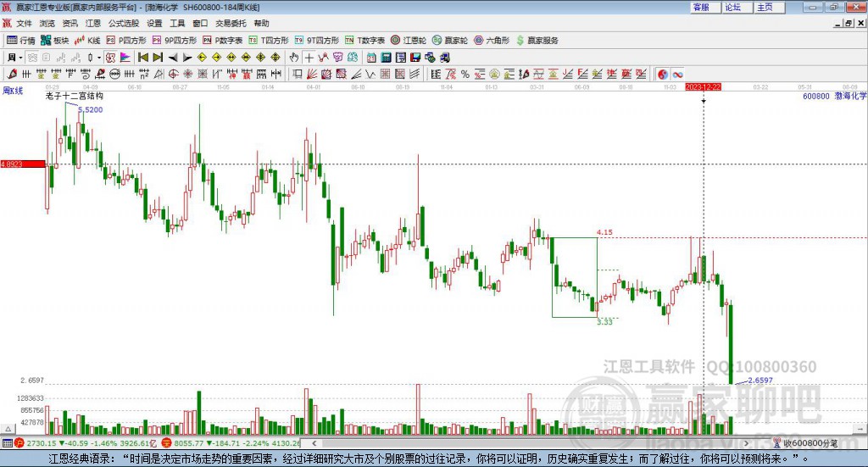Jump to first bar with skip-back arrow

(143, 58)
